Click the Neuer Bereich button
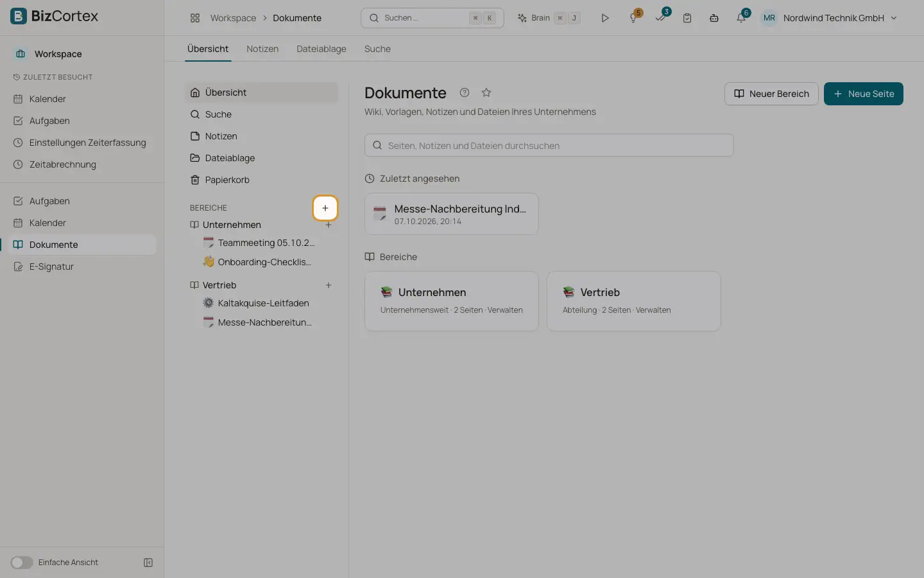 point(771,94)
